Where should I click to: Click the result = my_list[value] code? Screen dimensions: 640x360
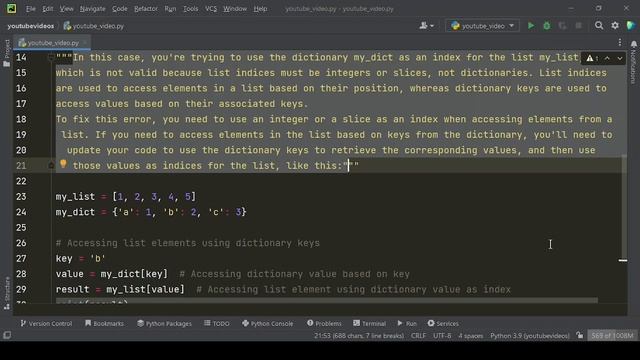pos(120,289)
